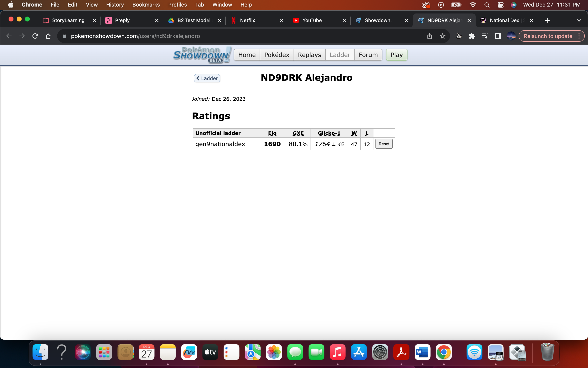Open the History menu
Viewport: 588px width, 368px height.
(x=115, y=5)
